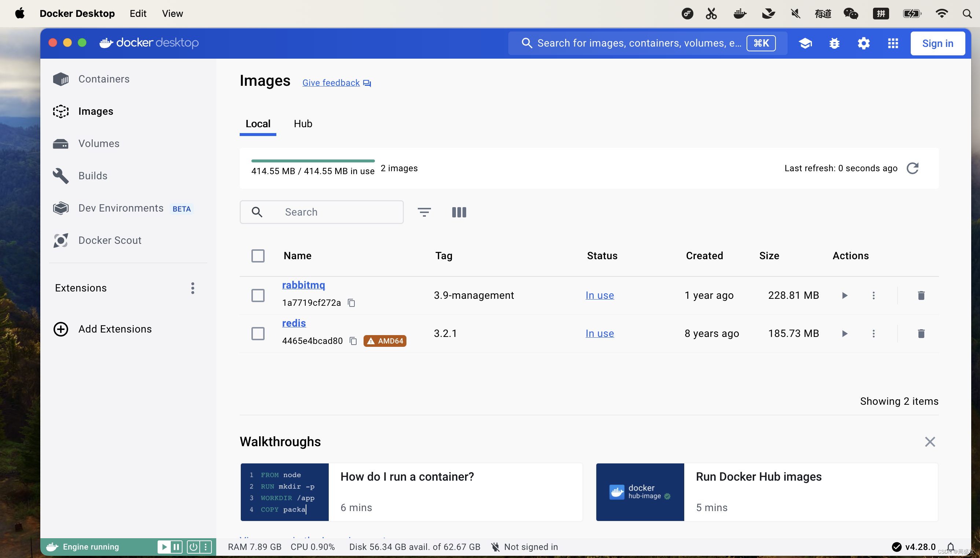
Task: Expand the rabbitmq image actions menu
Action: coord(874,295)
